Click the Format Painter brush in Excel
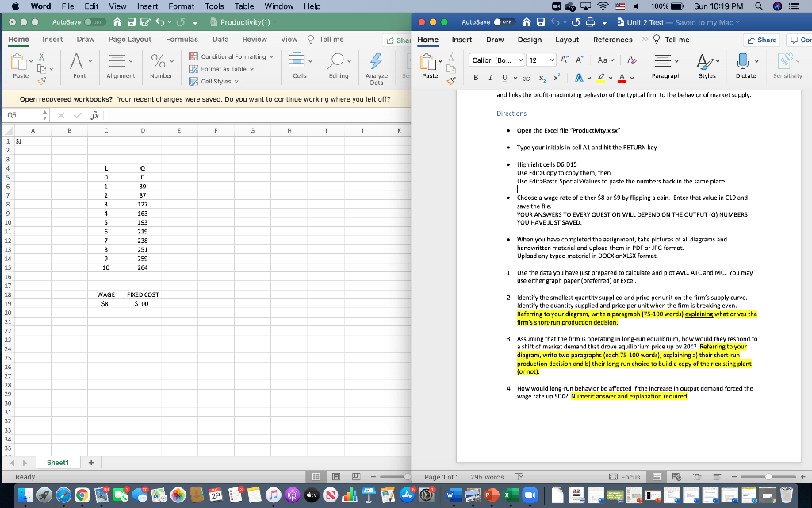The image size is (812, 508). [x=41, y=81]
